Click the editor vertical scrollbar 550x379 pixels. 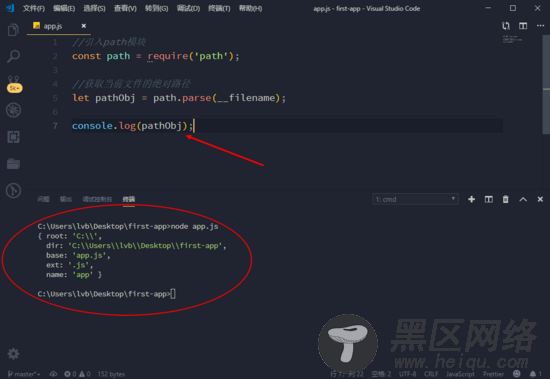(546, 84)
